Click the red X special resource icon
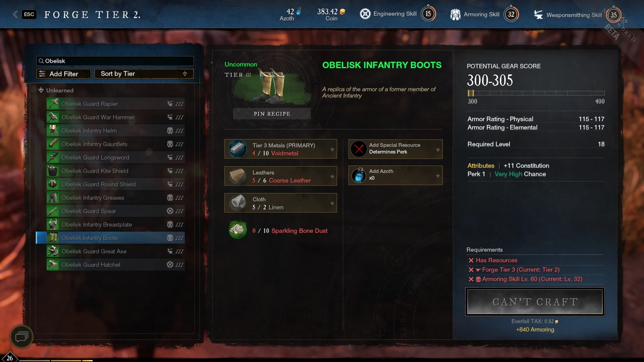The width and height of the screenshot is (644, 362). [x=359, y=149]
